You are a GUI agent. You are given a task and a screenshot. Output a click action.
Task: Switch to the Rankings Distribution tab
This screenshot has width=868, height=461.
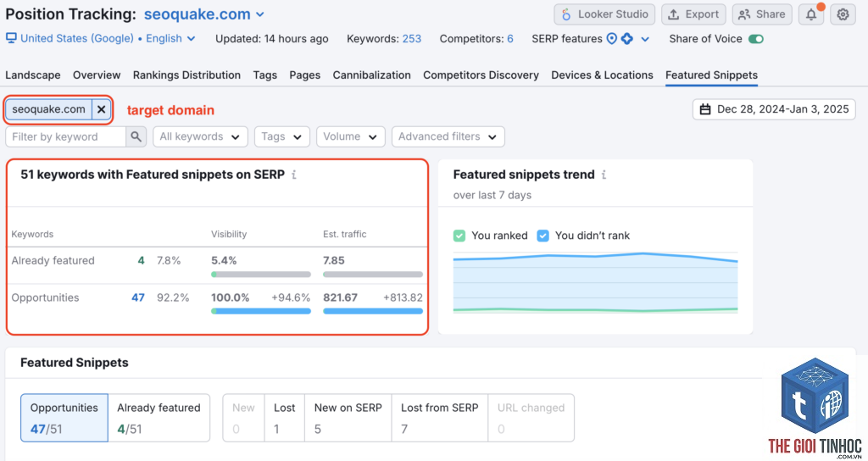[x=186, y=75]
